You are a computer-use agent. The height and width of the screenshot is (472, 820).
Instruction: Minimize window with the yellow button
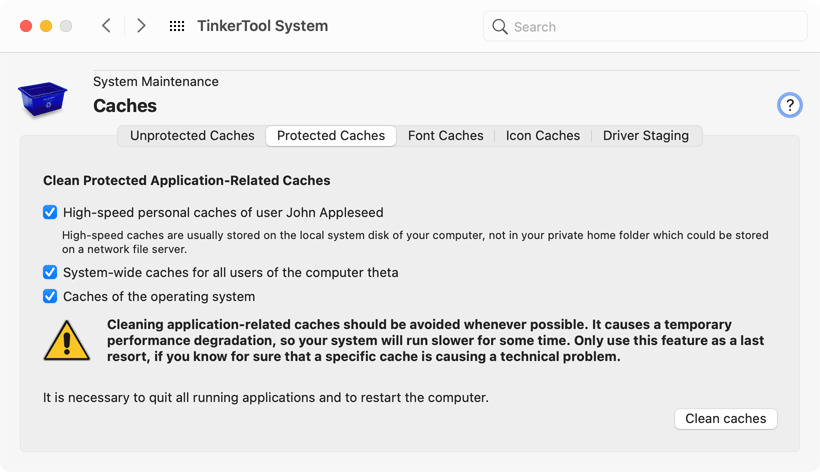pyautogui.click(x=46, y=26)
